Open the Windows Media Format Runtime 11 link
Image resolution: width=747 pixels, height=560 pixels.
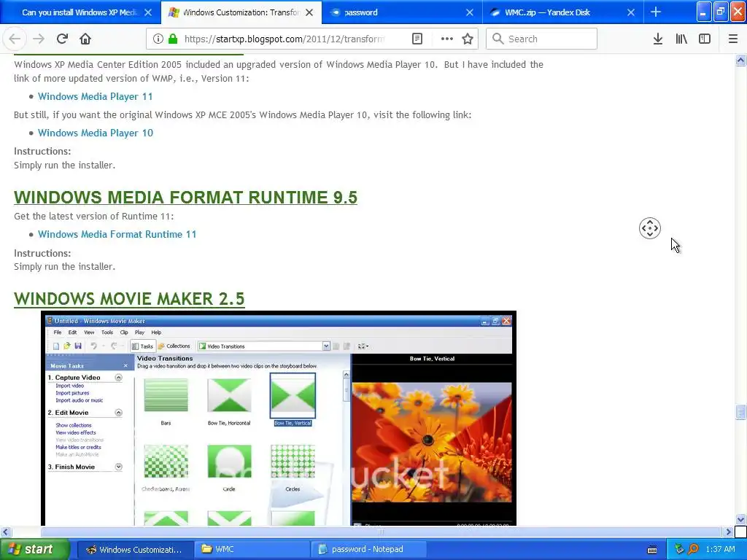[117, 234]
